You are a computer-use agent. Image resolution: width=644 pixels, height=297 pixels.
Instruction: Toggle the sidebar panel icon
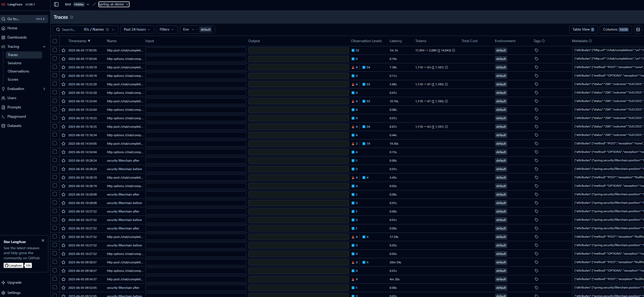coord(56,4)
